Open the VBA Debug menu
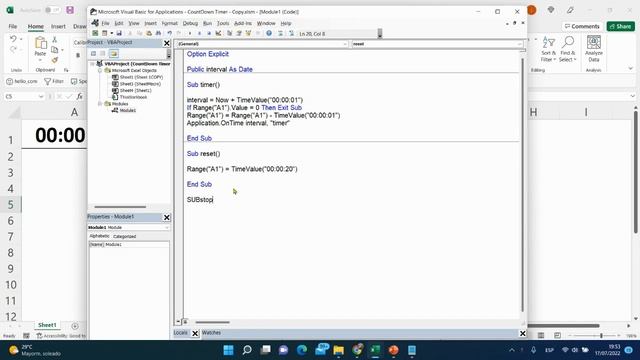Viewport: 640px width, 360px height. pyautogui.click(x=190, y=23)
